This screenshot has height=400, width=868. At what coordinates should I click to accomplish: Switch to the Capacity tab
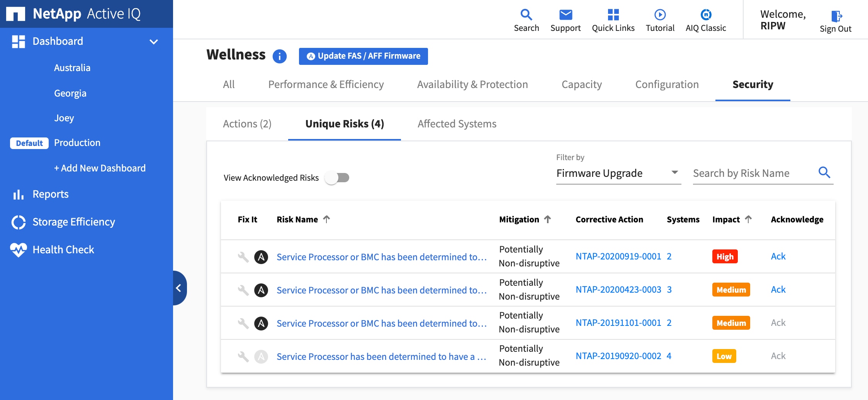[581, 85]
